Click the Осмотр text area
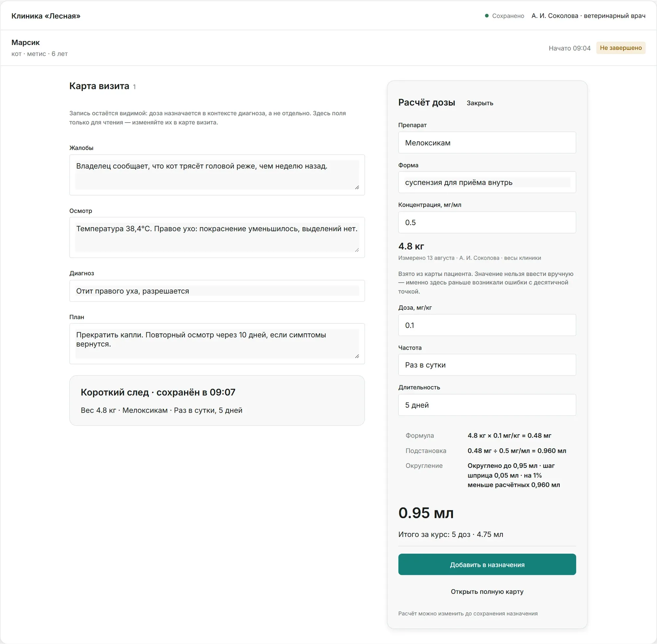The height and width of the screenshot is (644, 657). pos(217,238)
